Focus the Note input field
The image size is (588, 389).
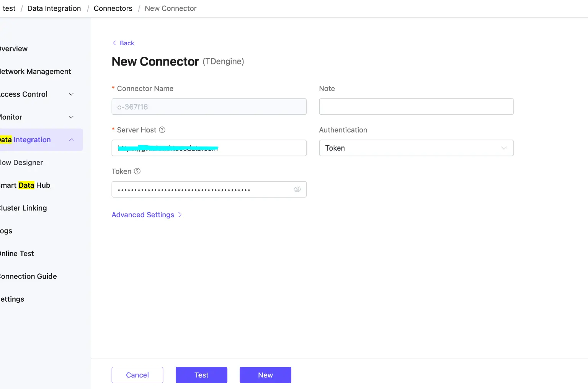416,107
